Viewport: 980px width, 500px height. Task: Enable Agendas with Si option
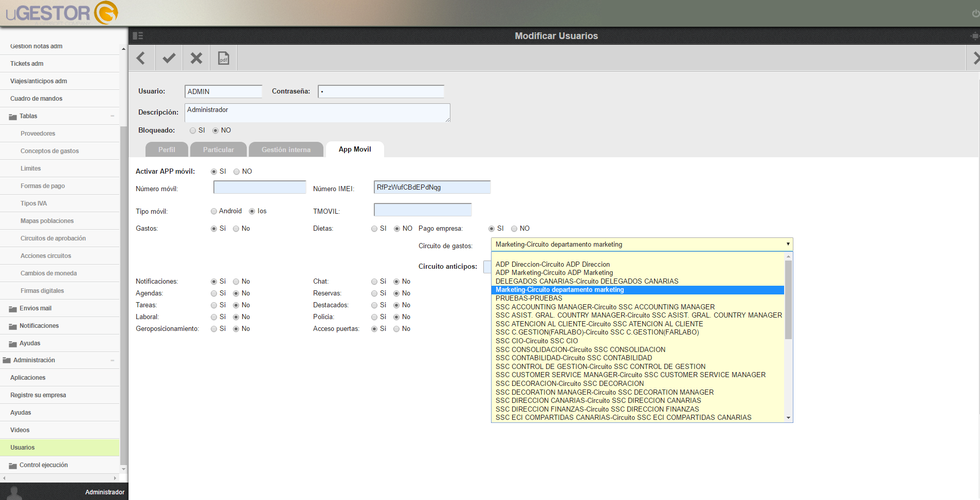coord(214,293)
